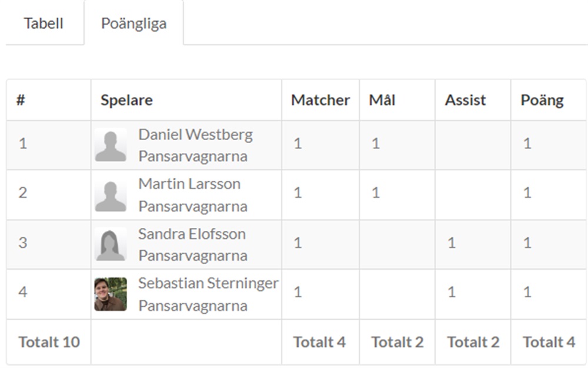
Task: Click Daniel Westberg's avatar placeholder icon
Action: [111, 145]
